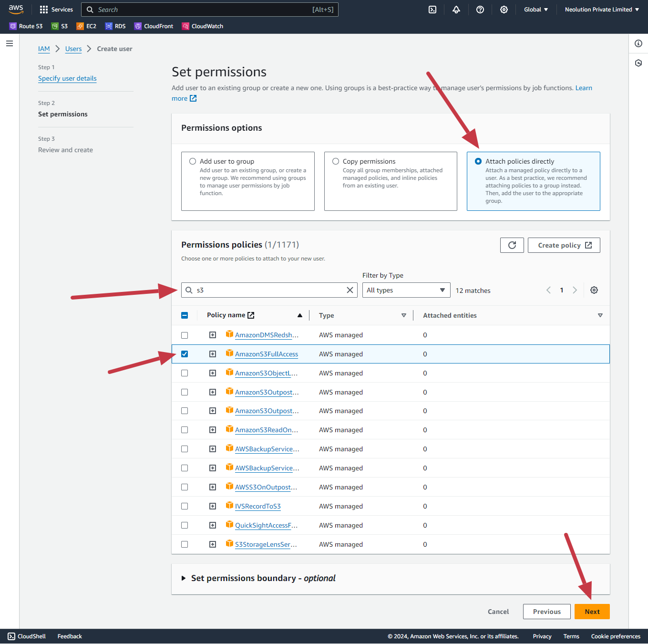Go to Specify user details step
The width and height of the screenshot is (648, 644).
click(67, 78)
